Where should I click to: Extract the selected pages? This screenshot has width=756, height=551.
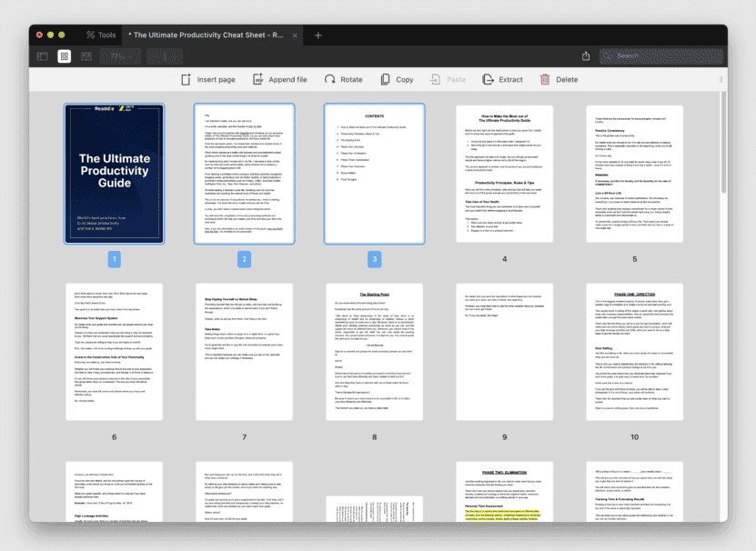[502, 79]
